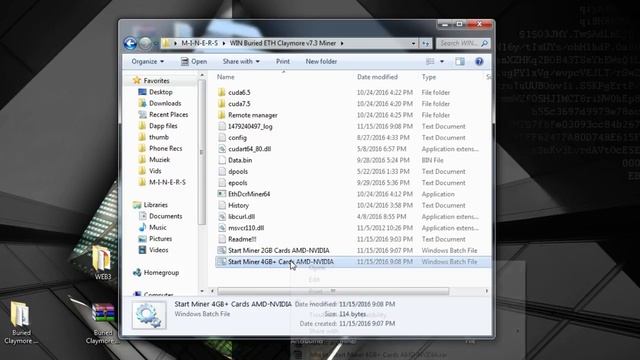Click the Back navigation arrow

click(130, 43)
